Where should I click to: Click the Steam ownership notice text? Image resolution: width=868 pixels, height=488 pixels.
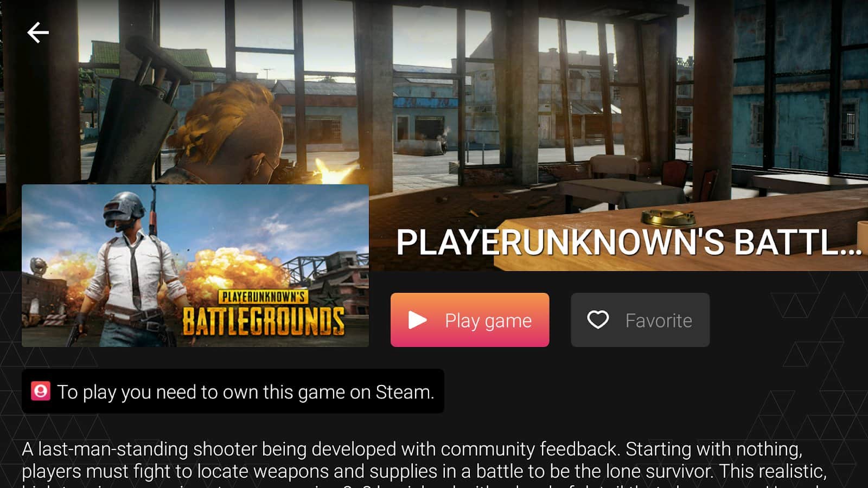tap(246, 391)
